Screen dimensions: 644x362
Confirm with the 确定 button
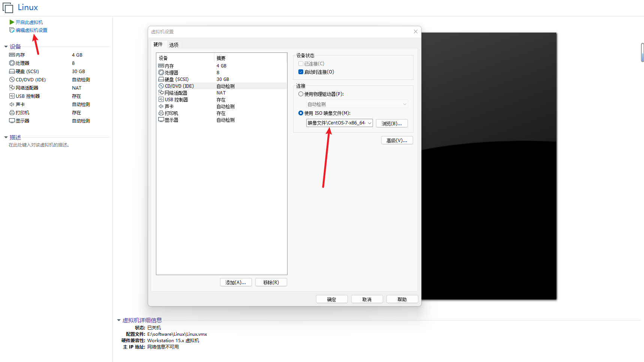332,299
